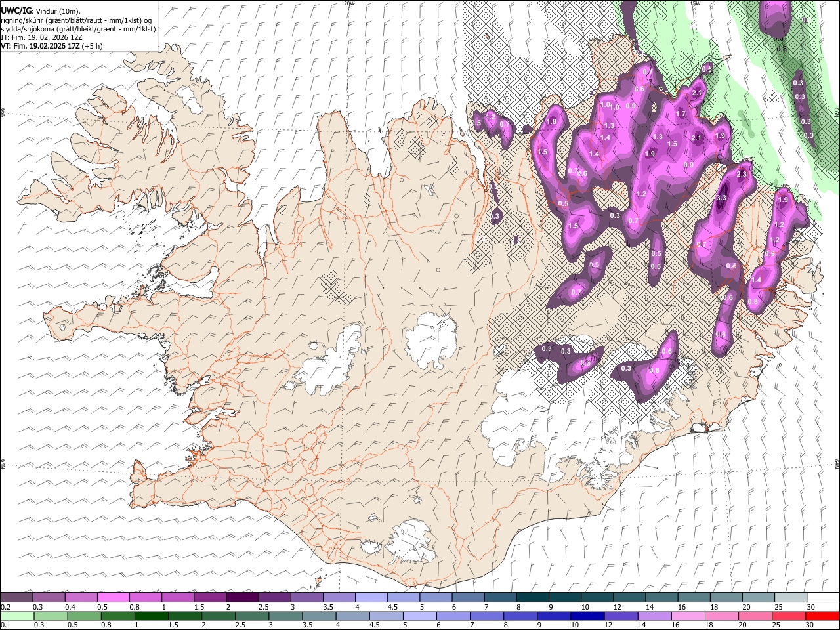Click the '3.3' snowfall value on the map
This screenshot has width=840, height=630.
[721, 198]
